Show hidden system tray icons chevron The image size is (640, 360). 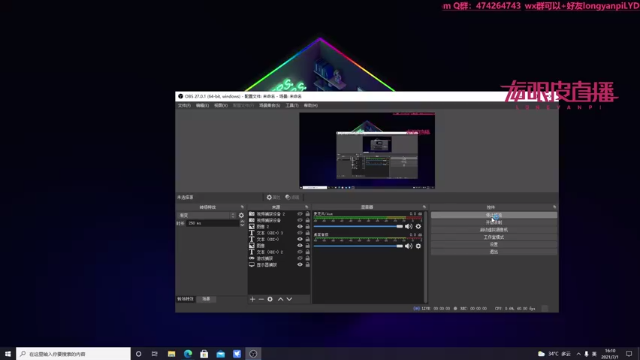[x=578, y=354]
